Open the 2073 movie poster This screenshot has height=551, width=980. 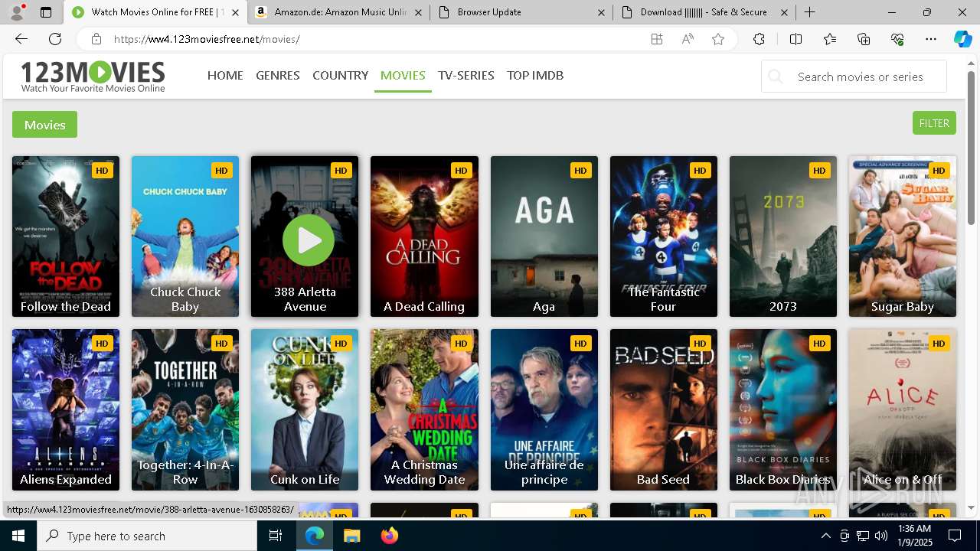pos(783,236)
